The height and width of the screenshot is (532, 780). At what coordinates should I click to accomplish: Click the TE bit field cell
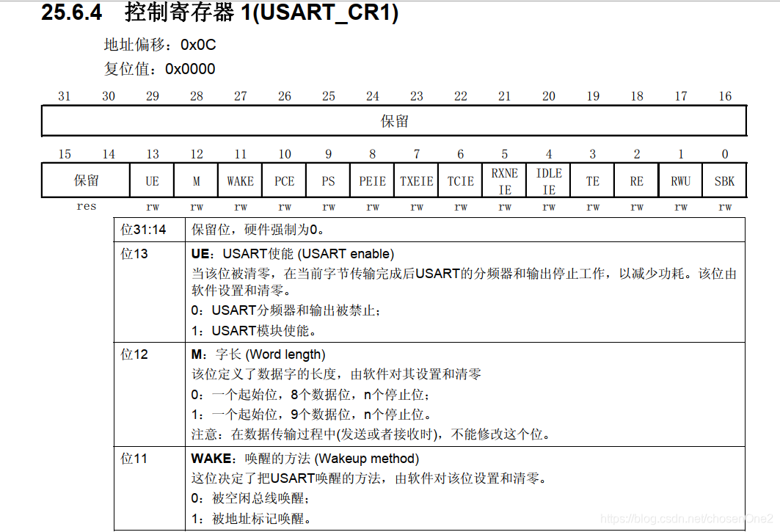point(592,181)
